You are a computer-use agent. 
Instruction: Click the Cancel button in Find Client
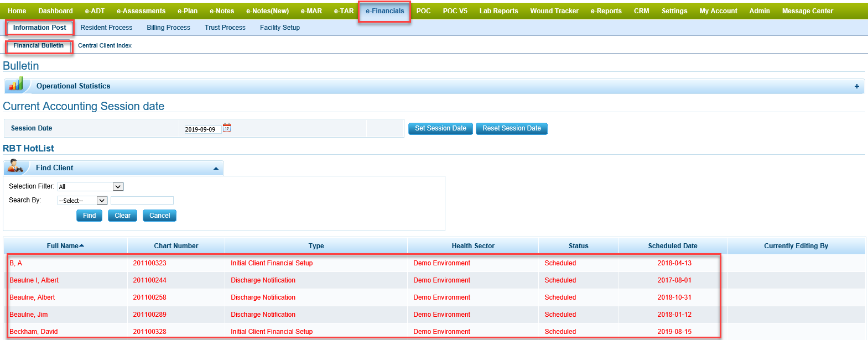coord(159,216)
